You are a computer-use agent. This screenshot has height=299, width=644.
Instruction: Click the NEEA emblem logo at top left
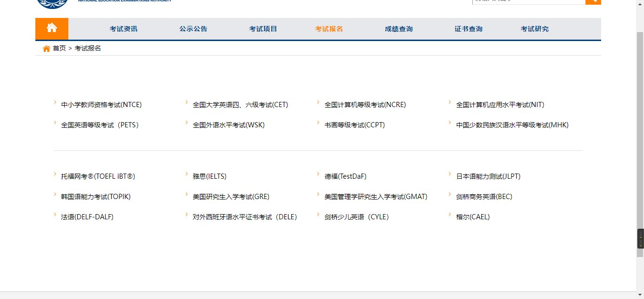[53, 4]
